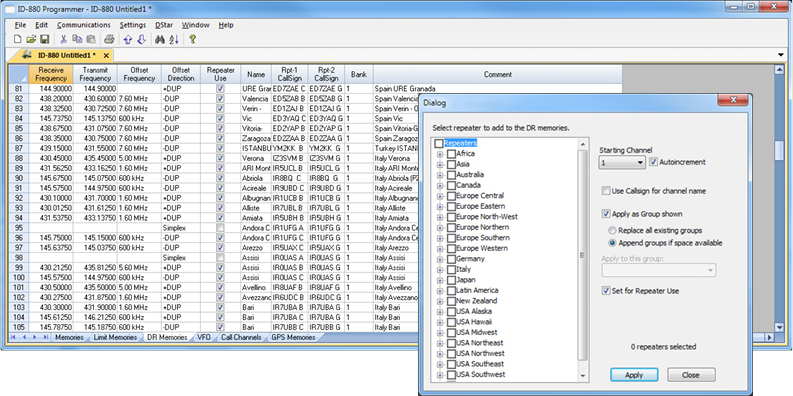Click the Rpt-1 CallSign column header
793x396 pixels.
(289, 74)
